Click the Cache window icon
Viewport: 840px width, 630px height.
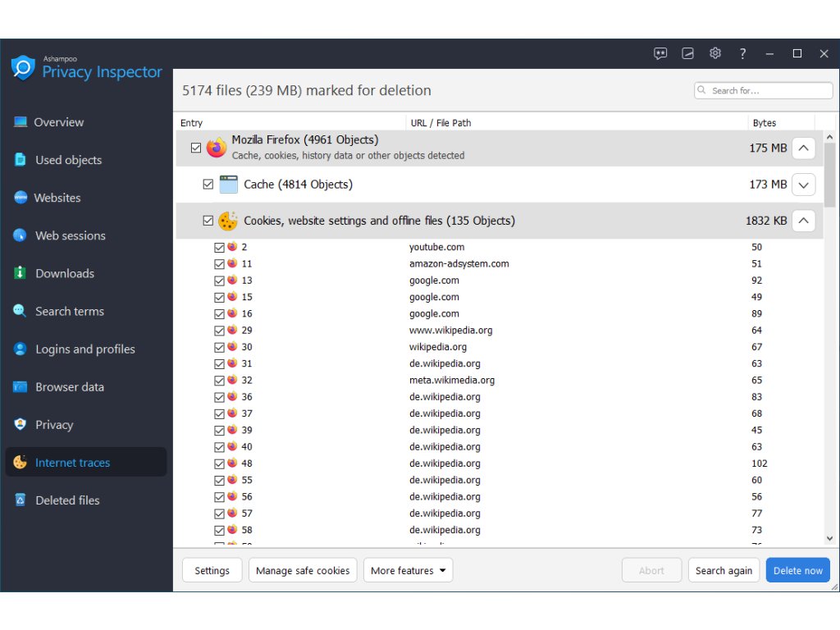[228, 185]
